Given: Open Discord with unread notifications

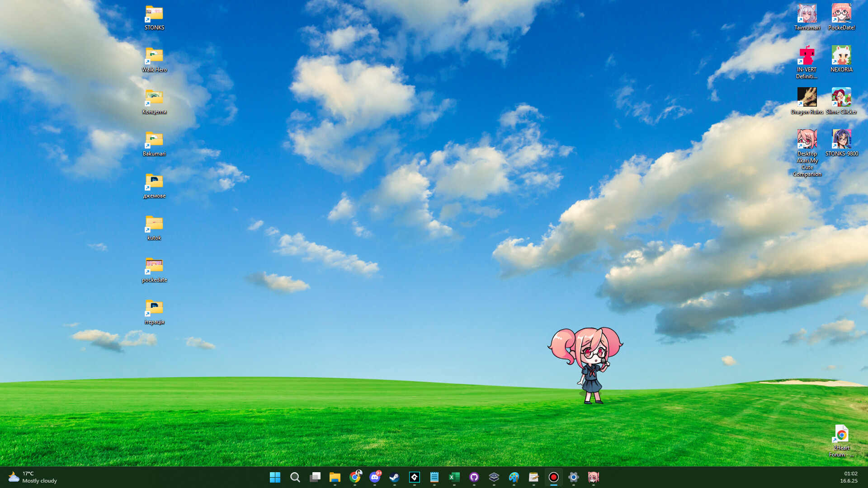Looking at the screenshot, I should 375,477.
